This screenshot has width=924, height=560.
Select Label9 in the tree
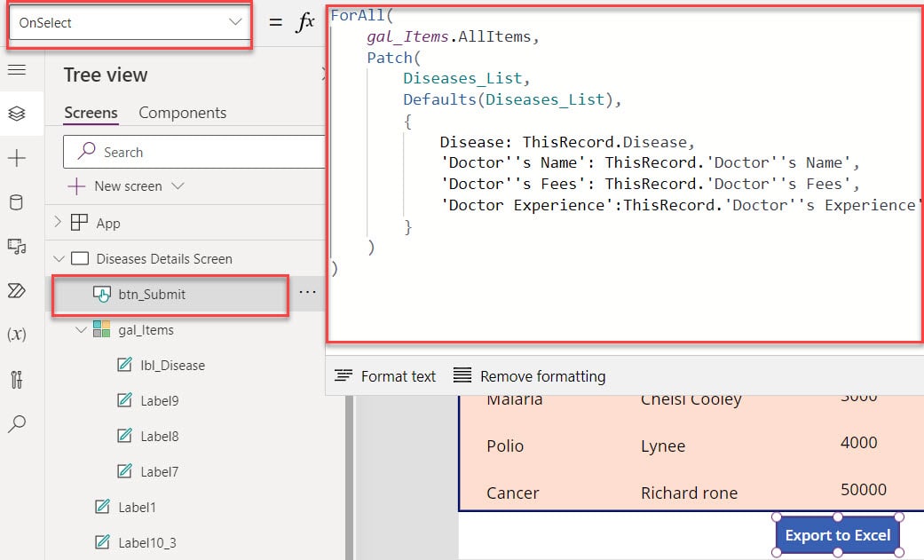click(x=159, y=401)
